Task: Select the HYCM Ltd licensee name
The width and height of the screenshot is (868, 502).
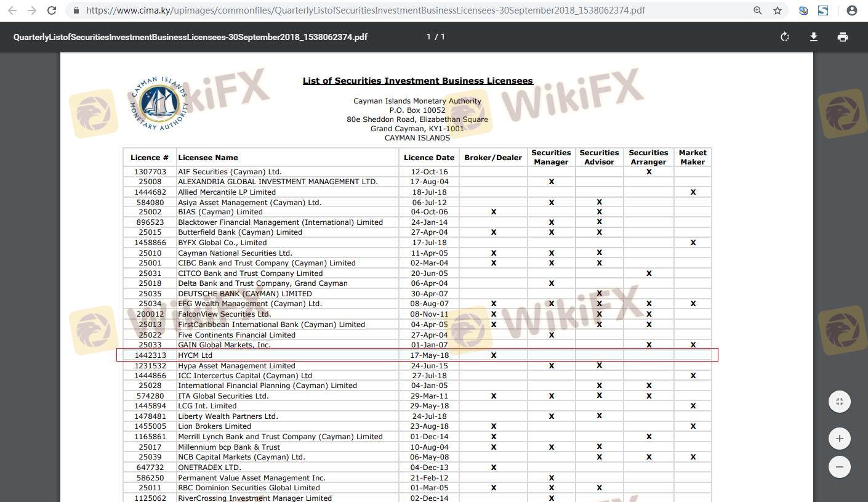Action: [x=195, y=355]
